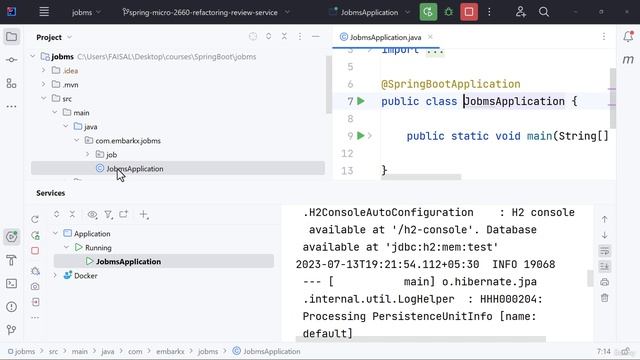Open Project panel options menu

(300, 36)
